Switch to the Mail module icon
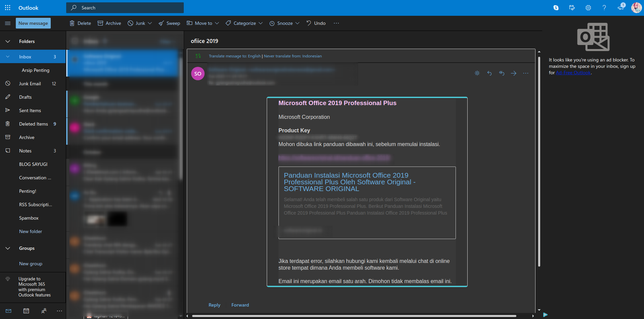 [x=8, y=311]
